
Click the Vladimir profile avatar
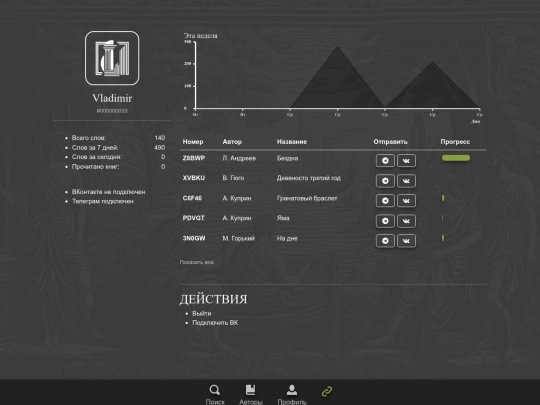[x=112, y=58]
